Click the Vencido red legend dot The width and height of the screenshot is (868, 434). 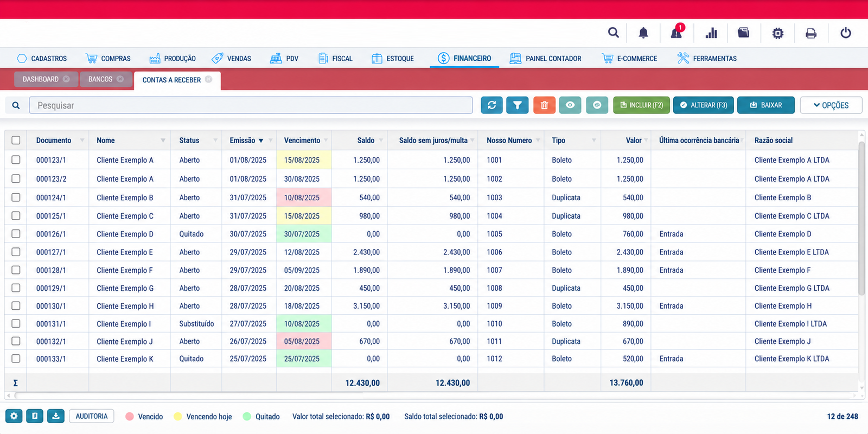(x=130, y=417)
